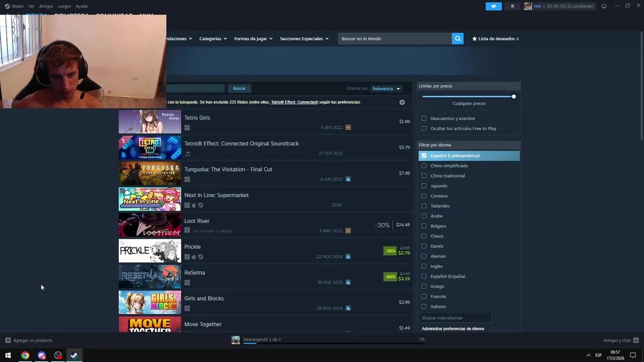The height and width of the screenshot is (362, 644).
Task: Open the Loot River result
Action: coord(265,225)
